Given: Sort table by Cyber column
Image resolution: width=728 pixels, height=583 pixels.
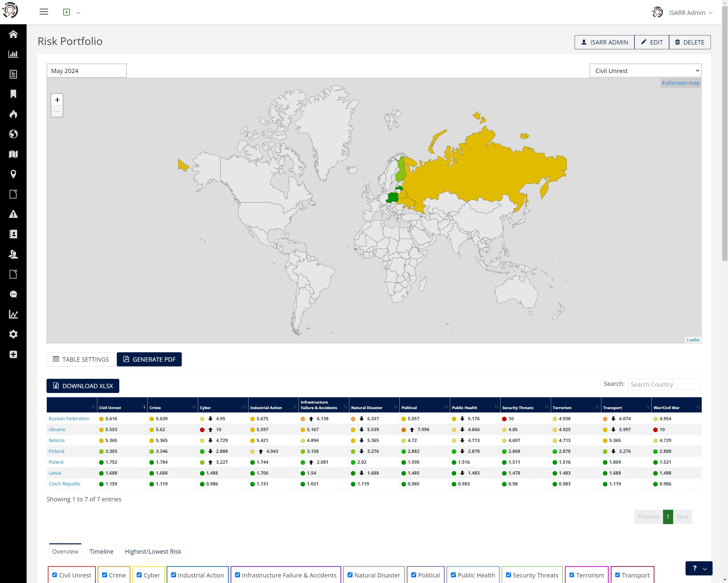Looking at the screenshot, I should pos(223,405).
